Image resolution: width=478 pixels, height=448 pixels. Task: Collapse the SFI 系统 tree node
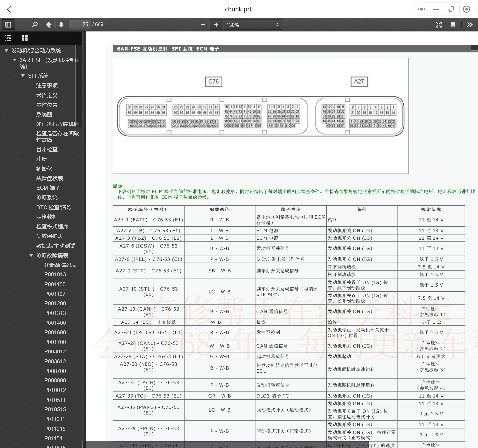pos(23,76)
